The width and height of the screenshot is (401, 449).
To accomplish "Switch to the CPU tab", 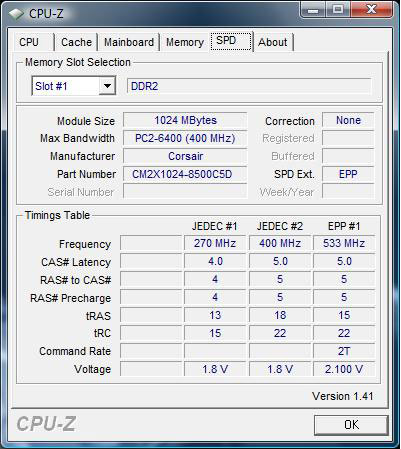I will point(34,42).
